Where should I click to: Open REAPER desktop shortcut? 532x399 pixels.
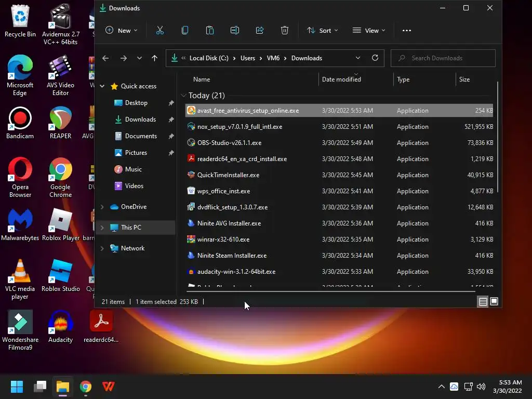61,123
